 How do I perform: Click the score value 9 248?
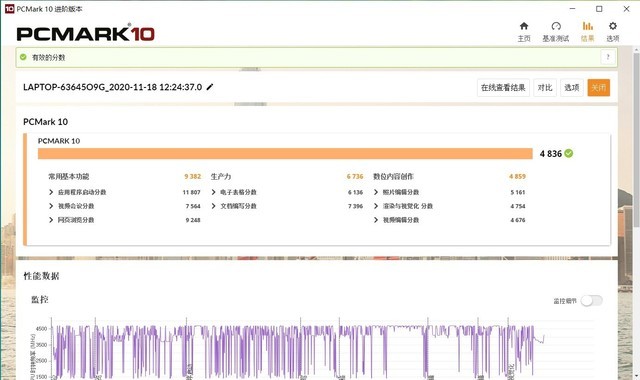coord(193,220)
